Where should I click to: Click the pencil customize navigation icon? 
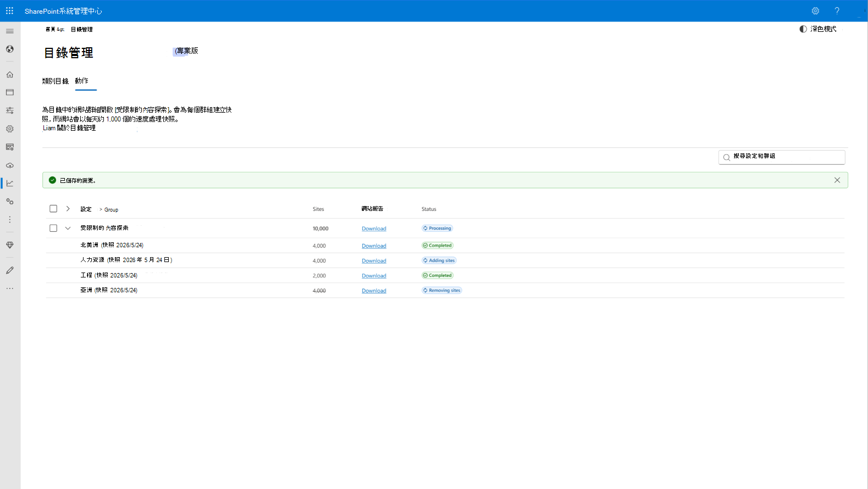[10, 270]
